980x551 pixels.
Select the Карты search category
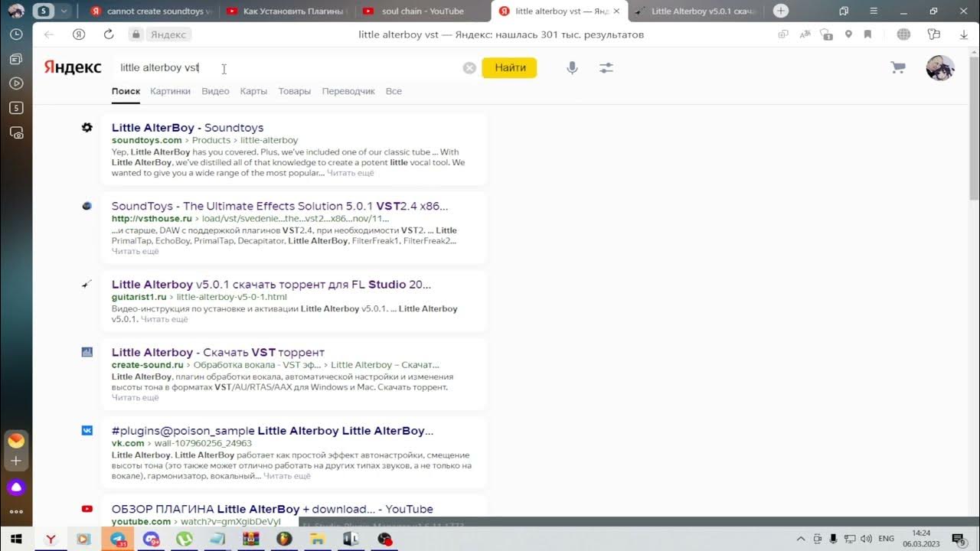(x=253, y=91)
